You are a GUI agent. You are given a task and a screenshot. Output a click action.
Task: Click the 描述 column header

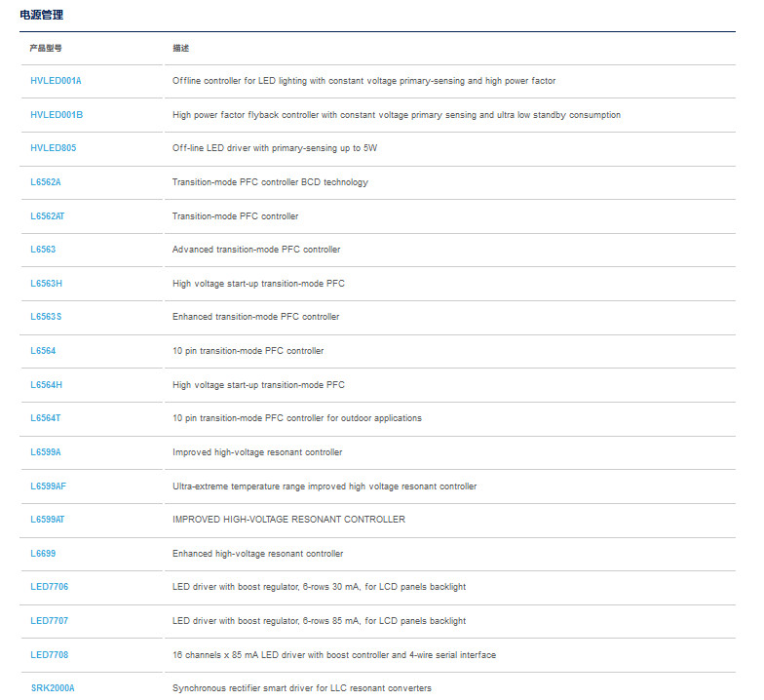tap(181, 49)
